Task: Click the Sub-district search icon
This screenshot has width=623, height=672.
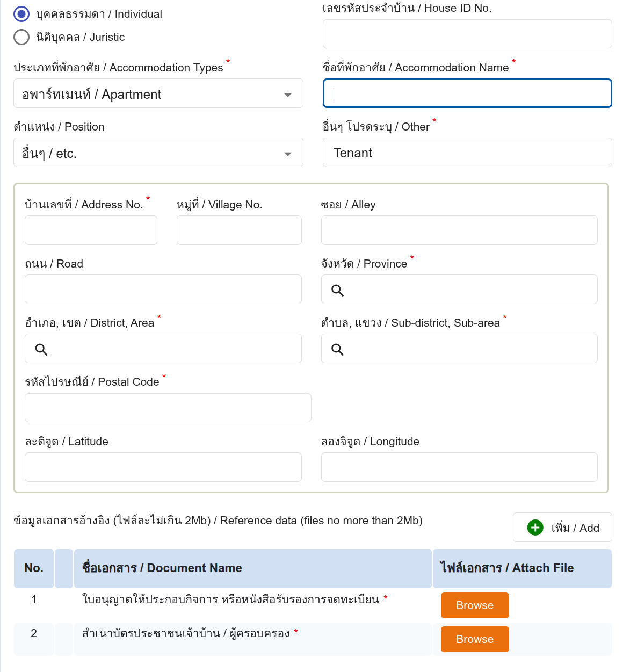Action: pos(337,349)
